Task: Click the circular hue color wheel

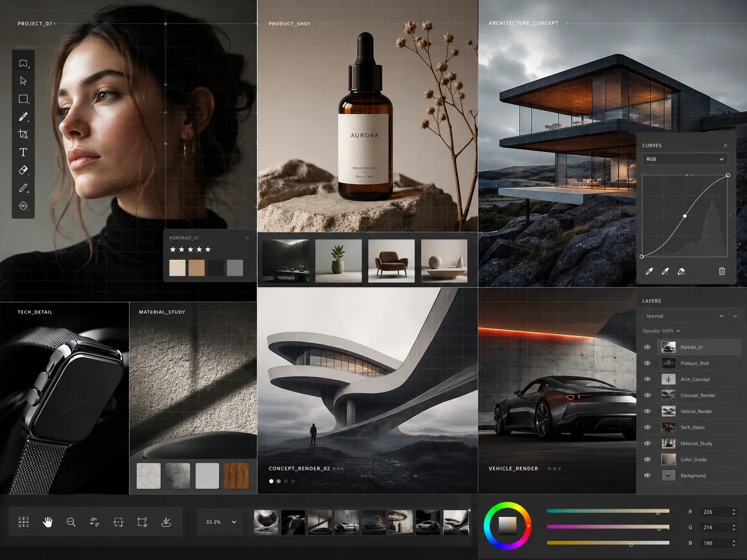Action: pos(508,525)
